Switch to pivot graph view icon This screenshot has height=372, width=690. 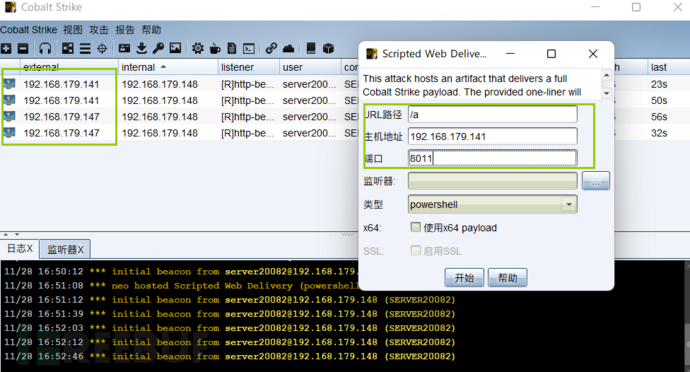[68, 48]
